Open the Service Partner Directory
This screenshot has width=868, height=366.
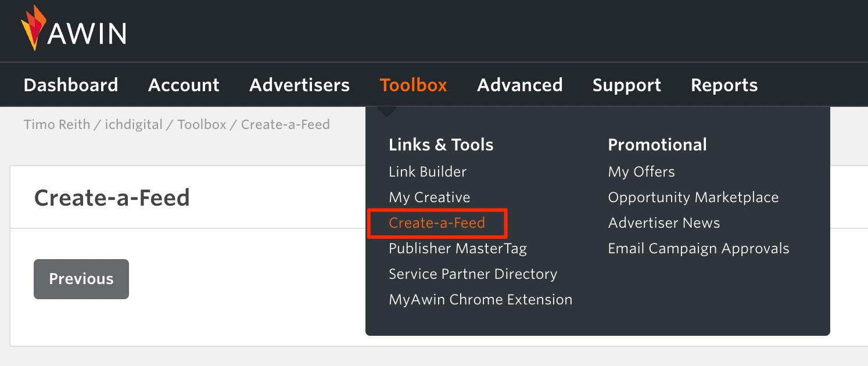tap(473, 274)
